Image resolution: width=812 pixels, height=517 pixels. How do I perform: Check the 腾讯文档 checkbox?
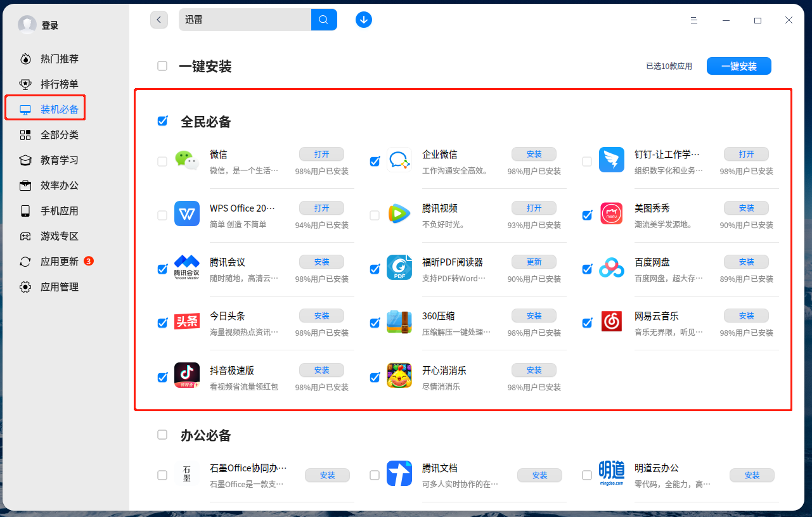click(x=375, y=475)
